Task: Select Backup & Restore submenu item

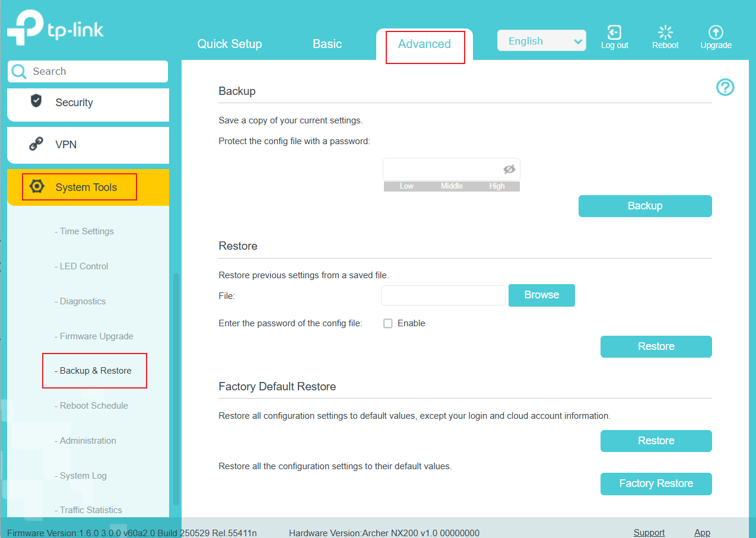Action: [x=93, y=371]
